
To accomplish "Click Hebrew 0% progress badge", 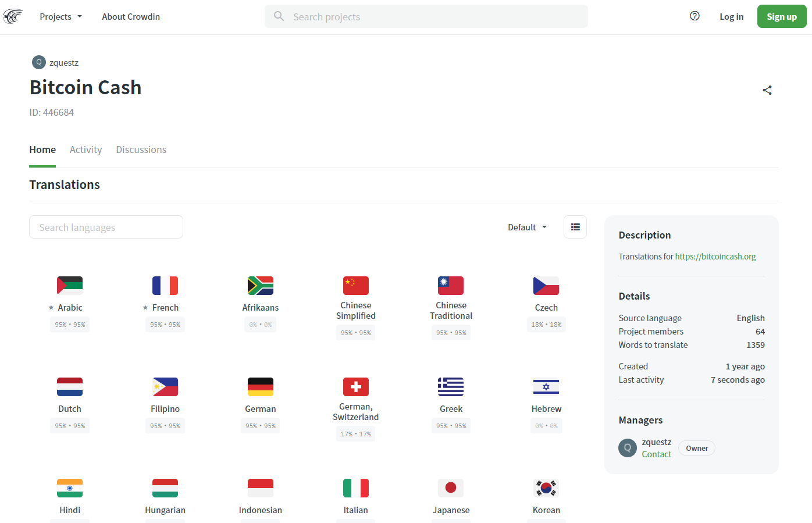I will point(546,426).
